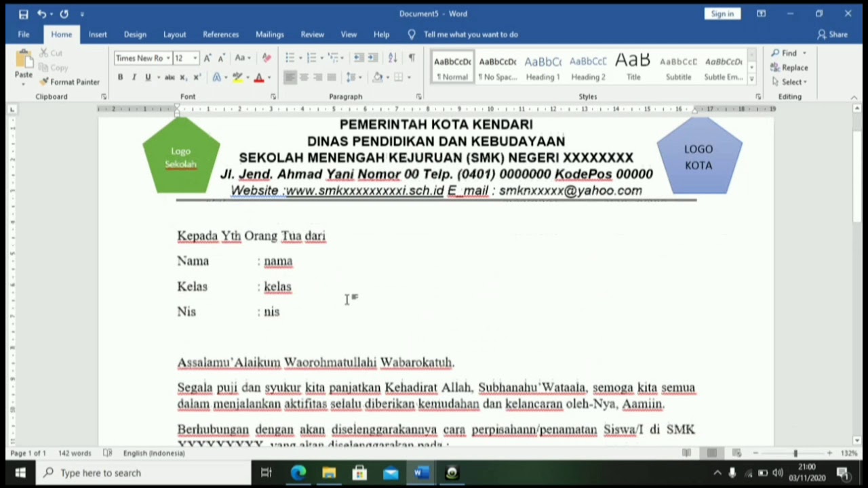Clear all formatting with eraser icon
This screenshot has width=868, height=488.
[267, 58]
